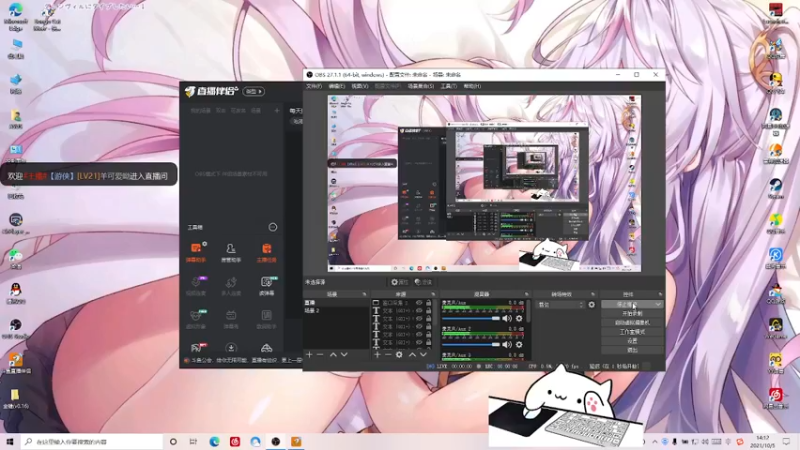Viewport: 800px width, 450px height.
Task: Remove the selected scene with the 场景 panel minus icon
Action: (320, 355)
